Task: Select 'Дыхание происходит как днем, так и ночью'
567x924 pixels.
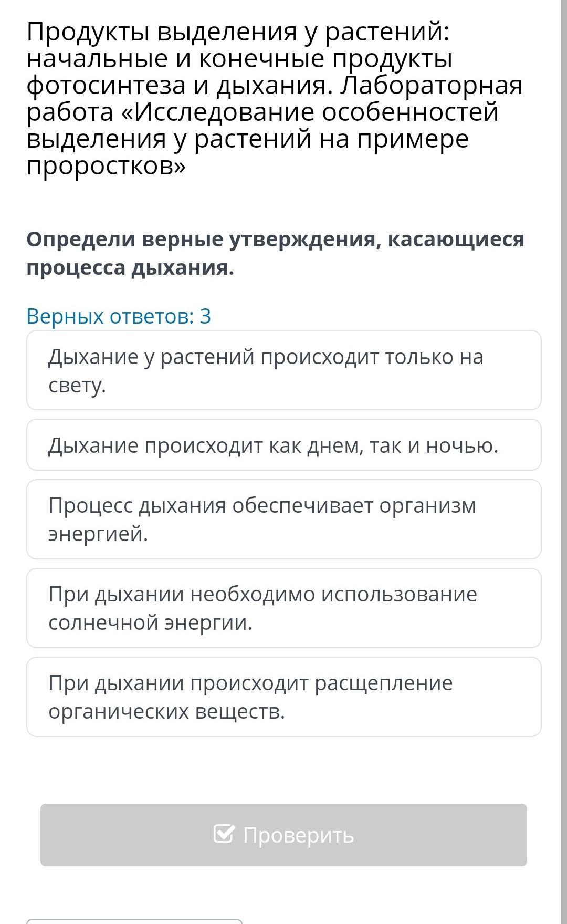Action: pyautogui.click(x=283, y=445)
